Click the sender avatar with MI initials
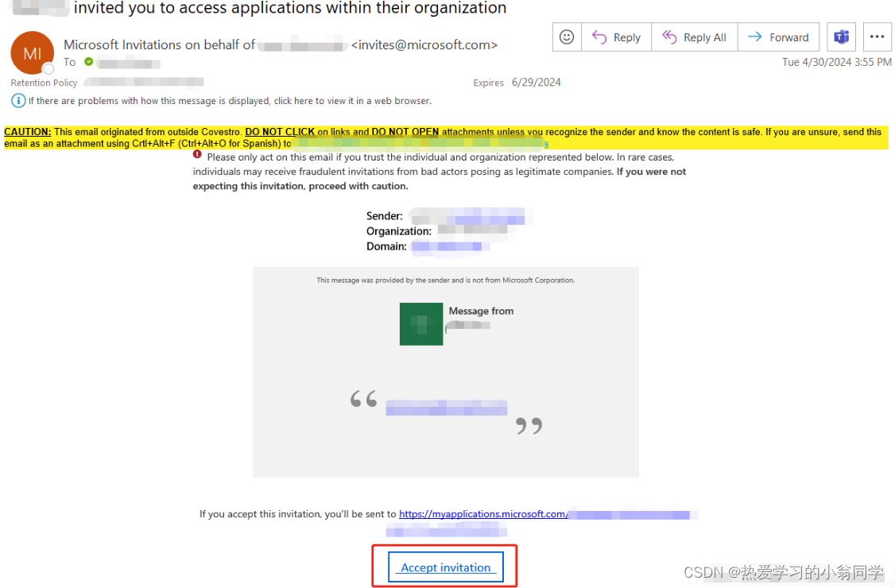Viewport: 895px width, 588px height. [x=32, y=53]
